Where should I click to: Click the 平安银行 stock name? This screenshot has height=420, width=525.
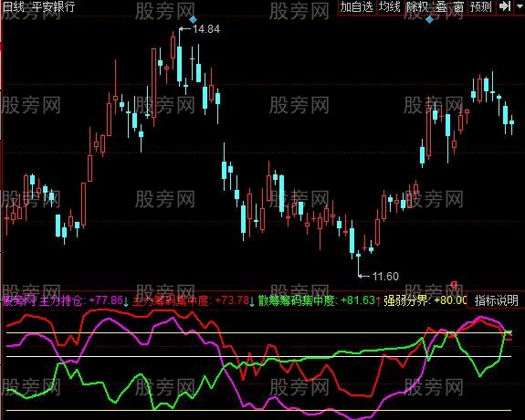[54, 6]
